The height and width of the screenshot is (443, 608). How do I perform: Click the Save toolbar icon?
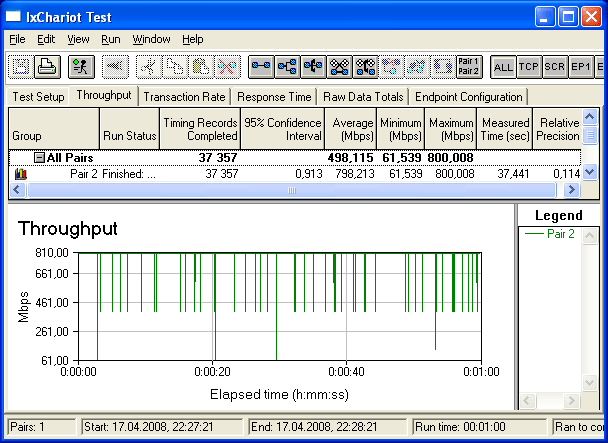(21, 67)
